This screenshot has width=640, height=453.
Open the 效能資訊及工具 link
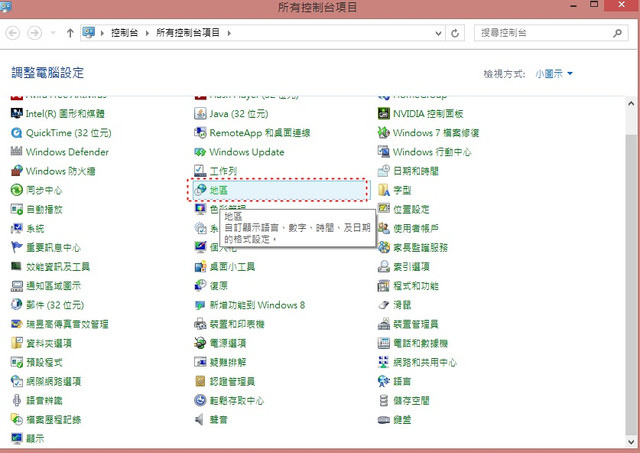58,267
